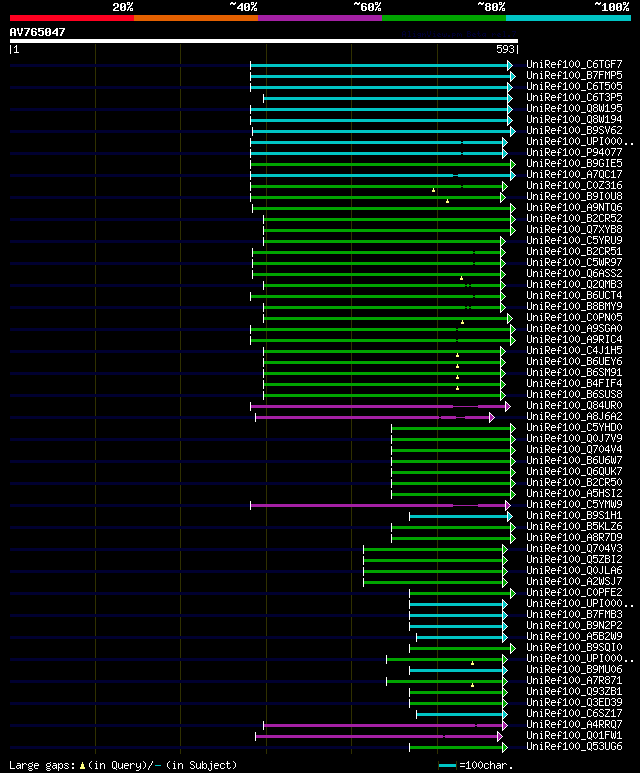This screenshot has width=640, height=773.
Task: Open hit UniRef100_C6T505
Action: pos(574,86)
